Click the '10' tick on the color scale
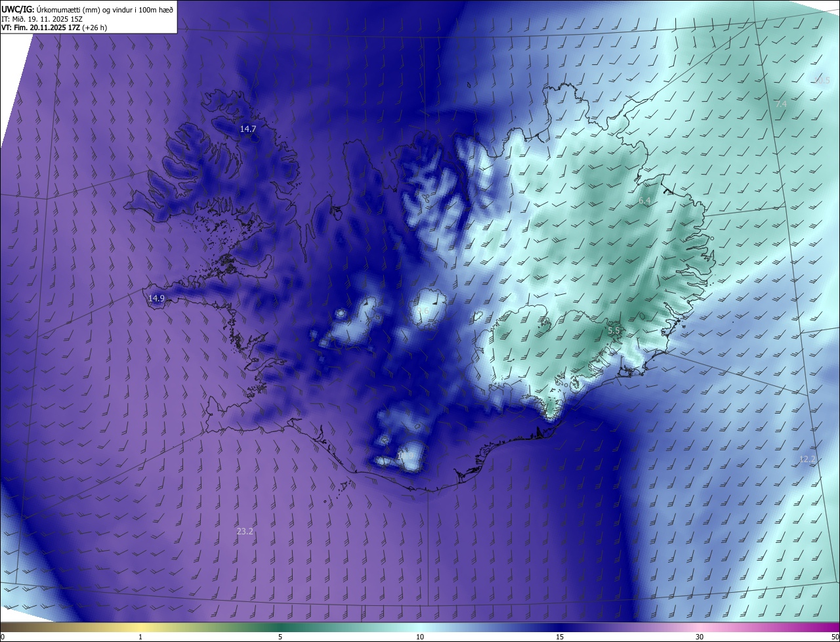This screenshot has height=642, width=840. point(420,637)
